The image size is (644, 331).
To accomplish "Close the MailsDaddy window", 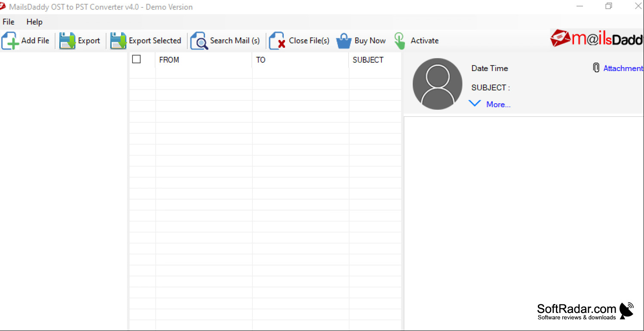I will pos(638,6).
